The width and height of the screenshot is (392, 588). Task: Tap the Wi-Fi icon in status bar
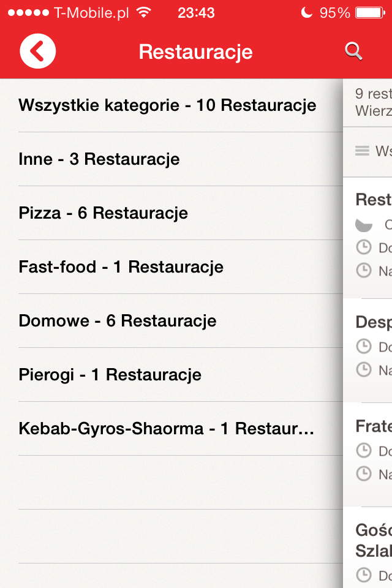coord(144,13)
